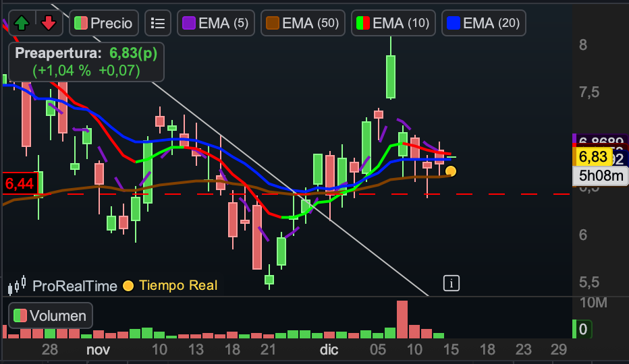The image size is (629, 364).
Task: Select the 'nov' month label on time axis
Action: click(98, 349)
